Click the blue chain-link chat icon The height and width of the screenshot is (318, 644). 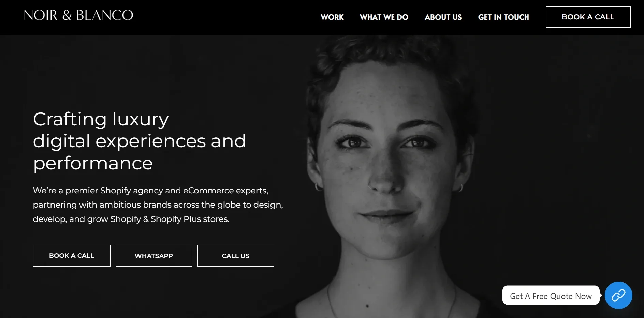tap(618, 295)
